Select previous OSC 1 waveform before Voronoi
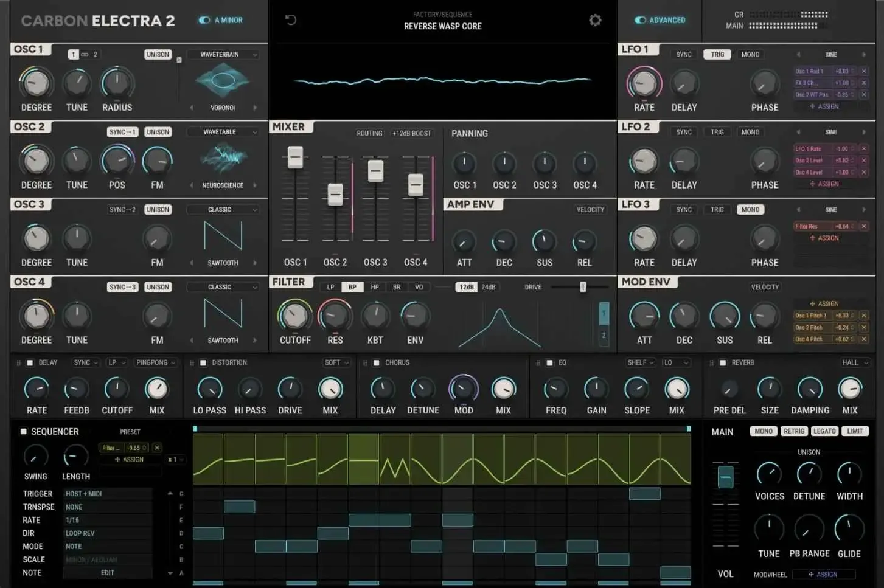This screenshot has height=588, width=884. (192, 108)
